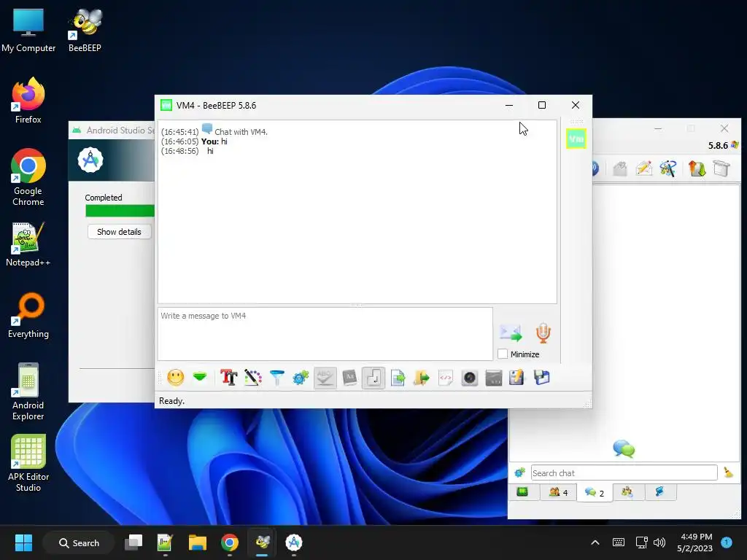Click the BeeBEEP bee icon in taskbar
Viewport: 747px width, 560px height.
pos(263,542)
